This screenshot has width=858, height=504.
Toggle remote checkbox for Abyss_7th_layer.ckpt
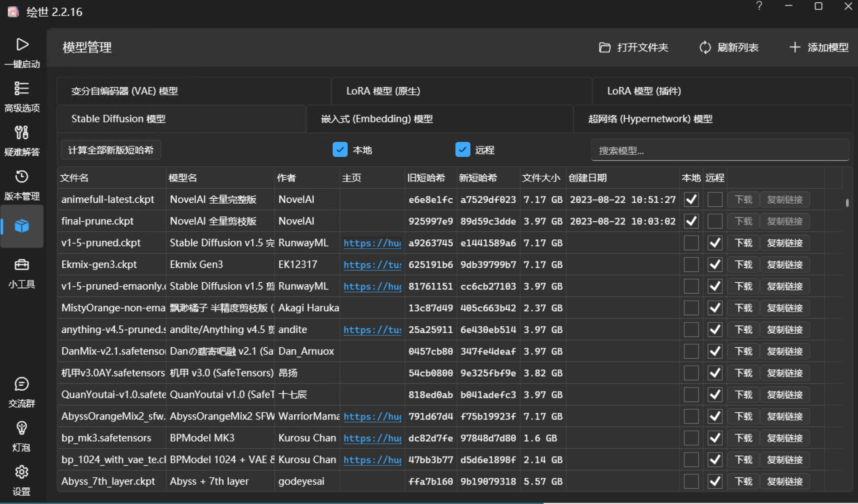(x=715, y=481)
